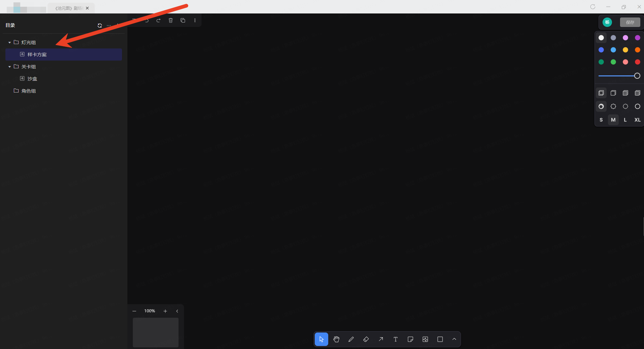Refresh the 目录 directory list
The image size is (644, 349).
[100, 26]
